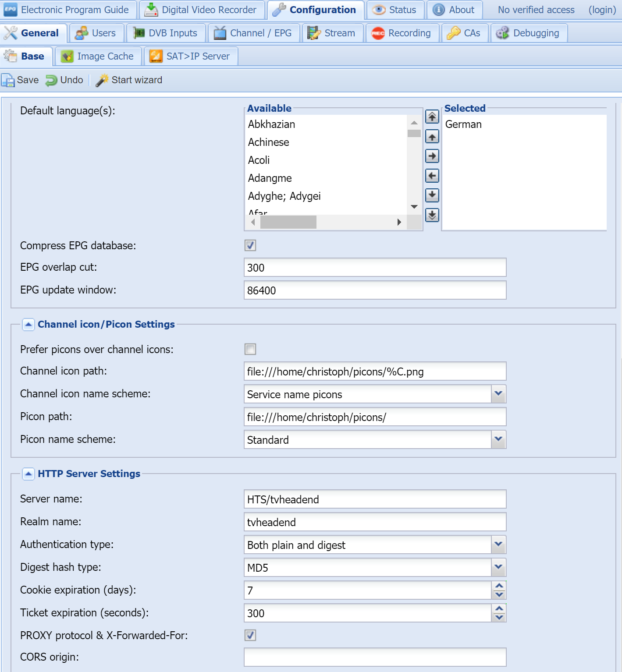The height and width of the screenshot is (672, 622).
Task: Remove language from Selected with left arrow
Action: (x=432, y=176)
